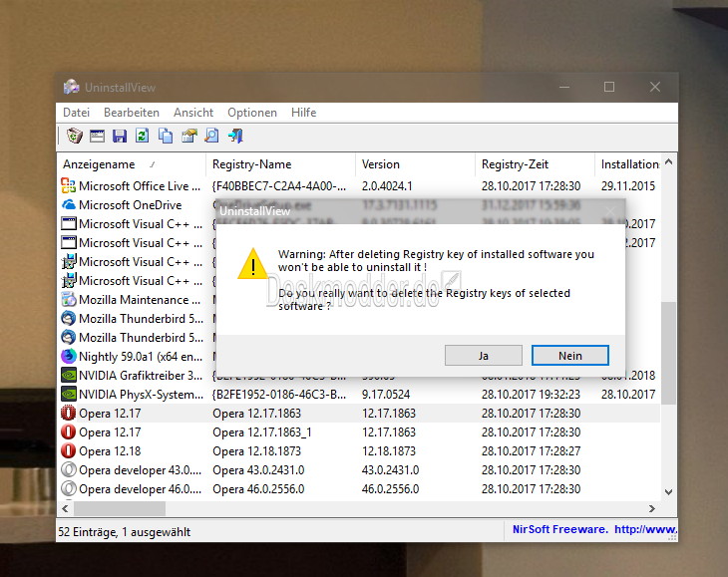Click the Microsoft OneDrive cloud icon

pyautogui.click(x=68, y=204)
